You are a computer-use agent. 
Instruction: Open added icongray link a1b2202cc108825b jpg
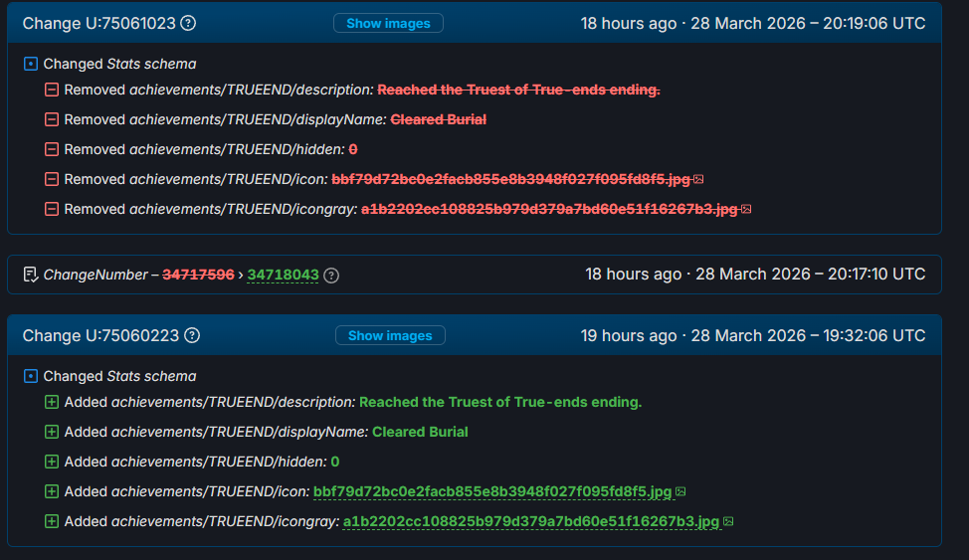[531, 521]
